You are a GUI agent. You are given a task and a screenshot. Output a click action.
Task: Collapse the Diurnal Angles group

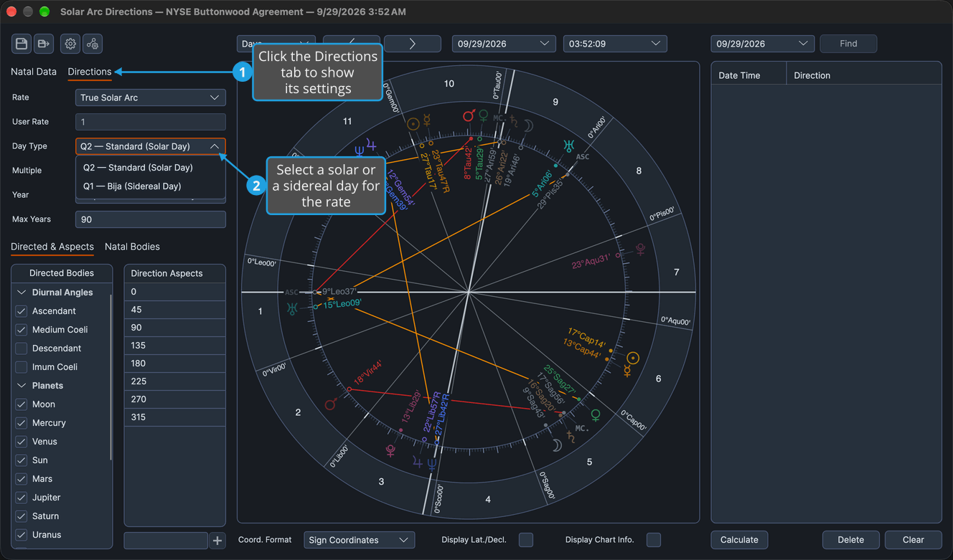[22, 293]
